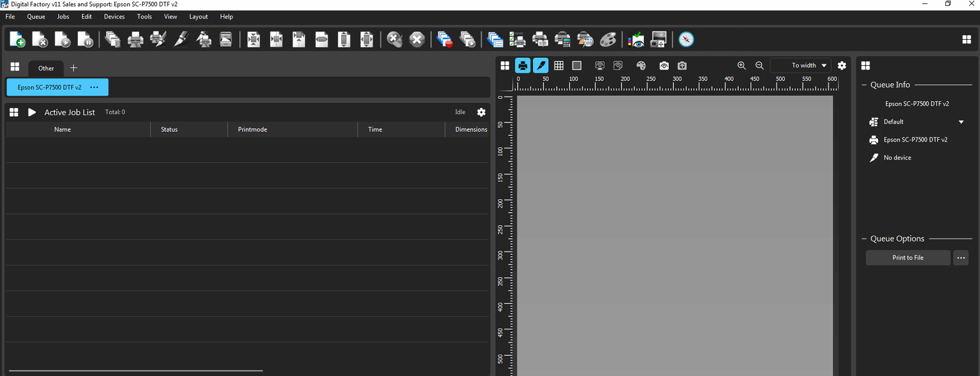980x376 pixels.
Task: Select the Other queue tab
Action: (x=46, y=68)
